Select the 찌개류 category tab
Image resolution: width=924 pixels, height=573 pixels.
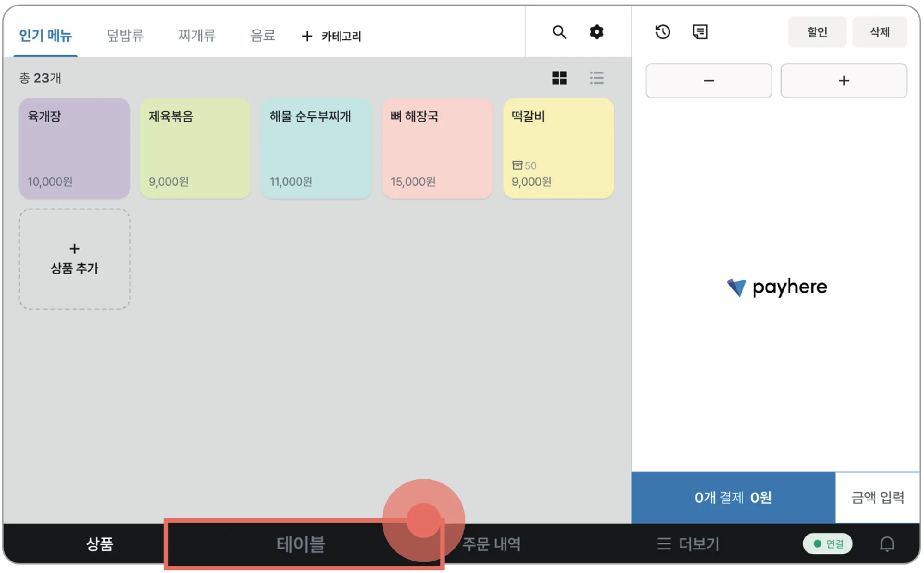(x=197, y=35)
